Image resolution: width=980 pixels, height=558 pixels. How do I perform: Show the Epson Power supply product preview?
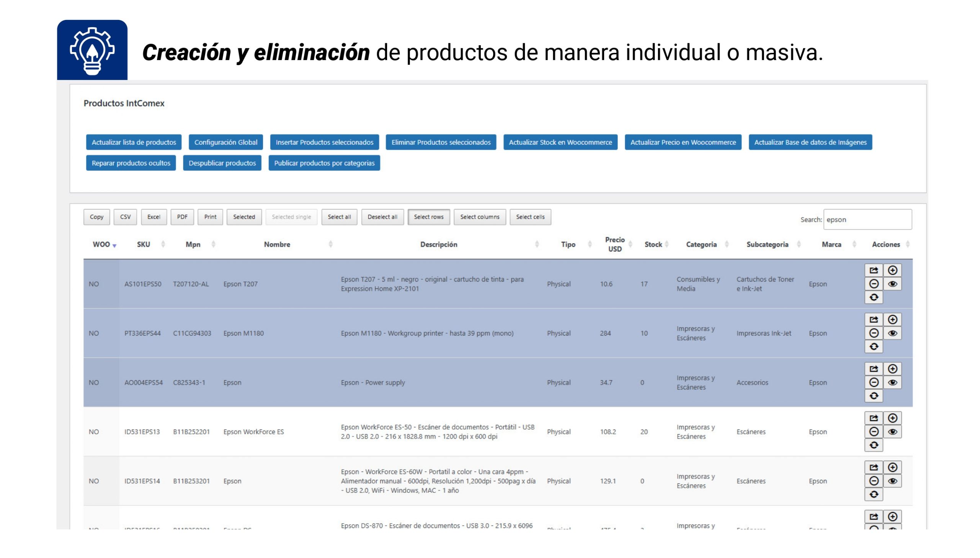(x=893, y=382)
